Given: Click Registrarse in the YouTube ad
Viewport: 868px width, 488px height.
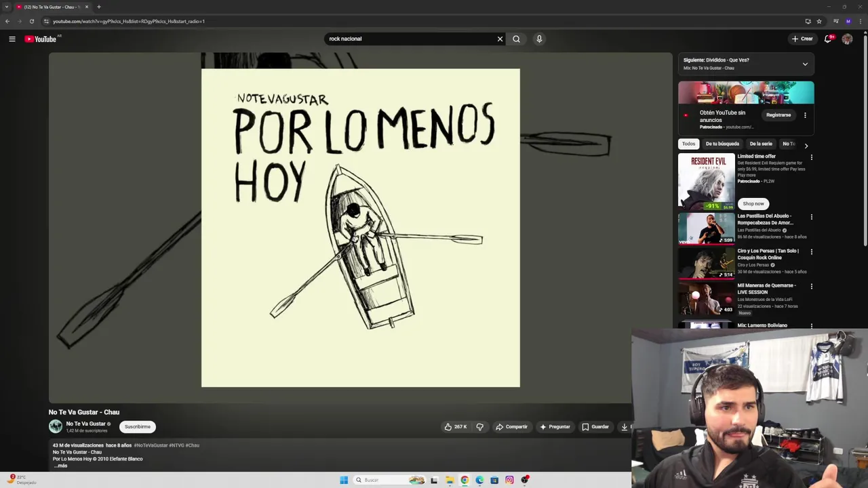Looking at the screenshot, I should pyautogui.click(x=778, y=115).
